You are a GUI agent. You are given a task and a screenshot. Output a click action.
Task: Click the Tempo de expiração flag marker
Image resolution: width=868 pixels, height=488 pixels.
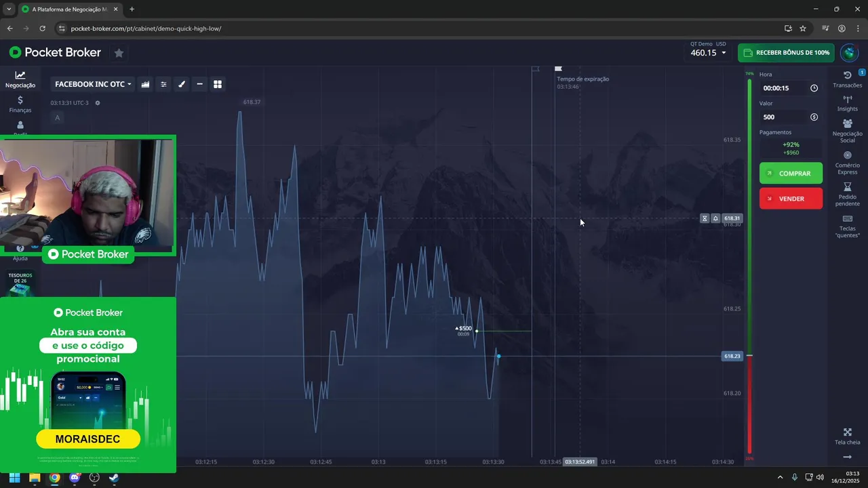click(558, 68)
